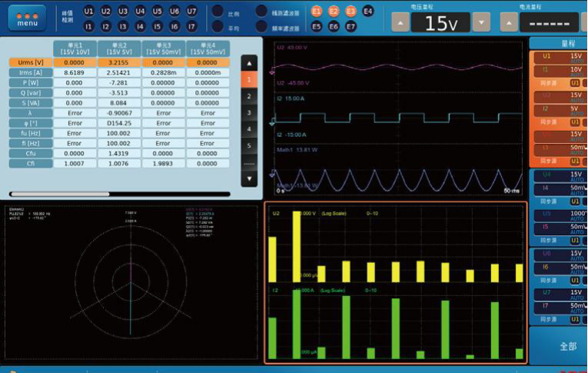Screen dimensions: 588x373
Task: Click the φ value D154.25
Action: point(119,123)
